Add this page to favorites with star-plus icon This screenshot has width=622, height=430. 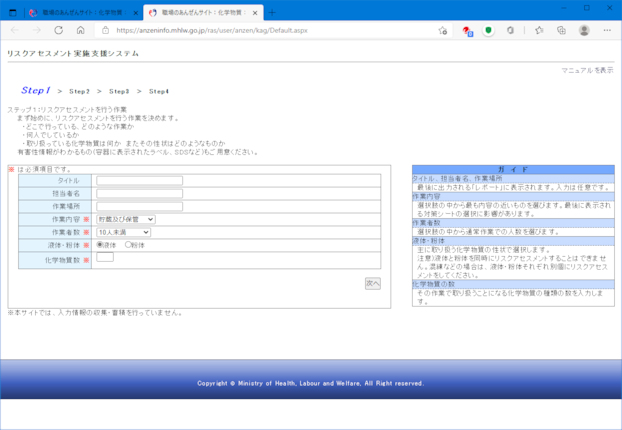(x=443, y=31)
